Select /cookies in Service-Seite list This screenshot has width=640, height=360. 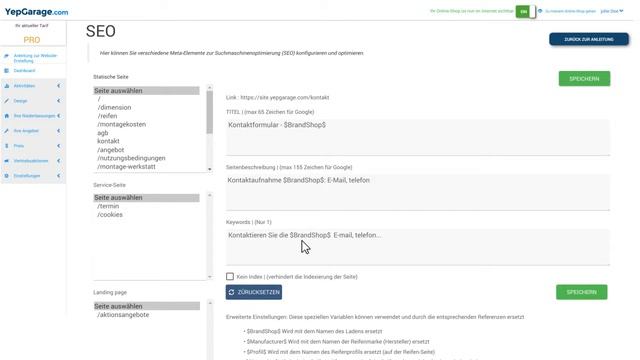point(110,214)
